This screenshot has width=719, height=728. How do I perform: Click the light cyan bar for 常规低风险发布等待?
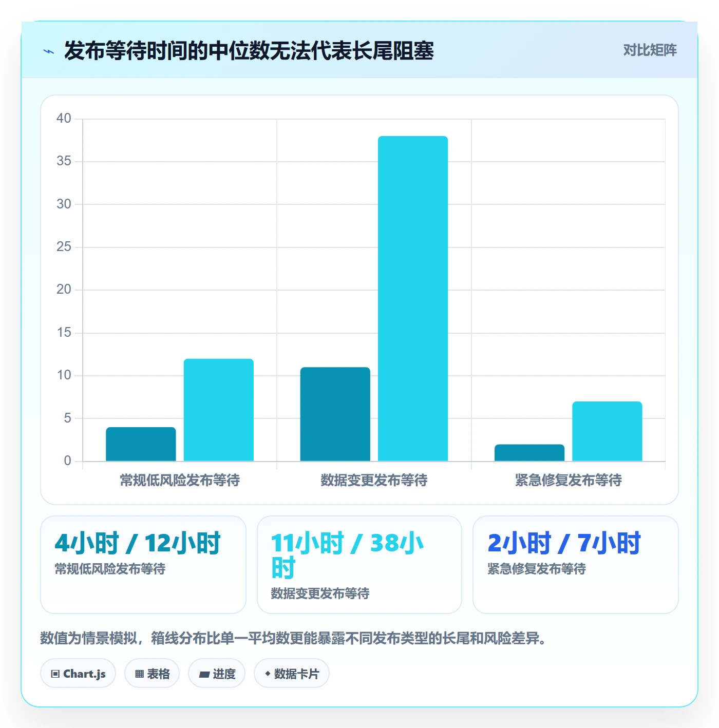point(219,410)
